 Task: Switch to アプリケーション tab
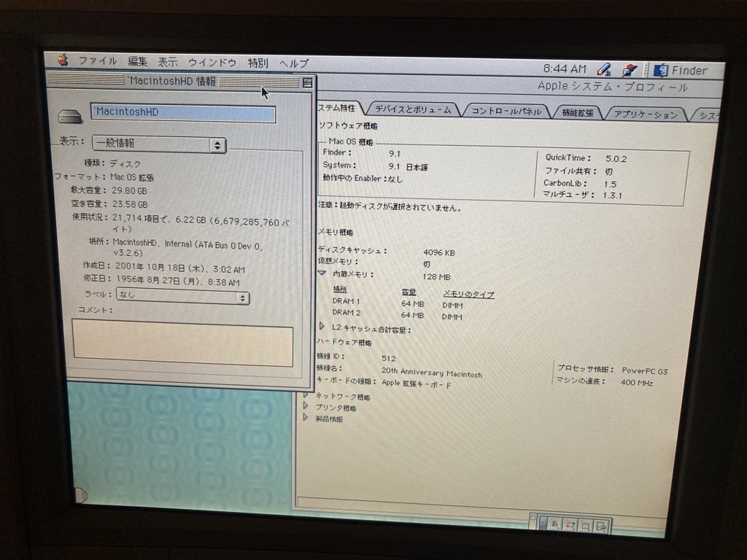(646, 114)
